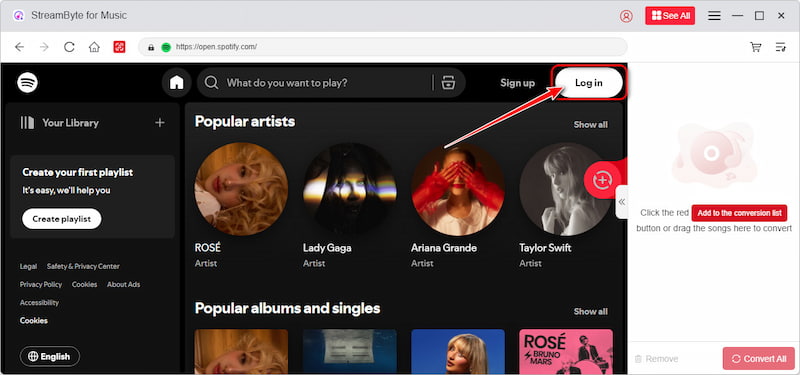The image size is (800, 375).
Task: Click the bold Cookies link
Action: [x=34, y=320]
